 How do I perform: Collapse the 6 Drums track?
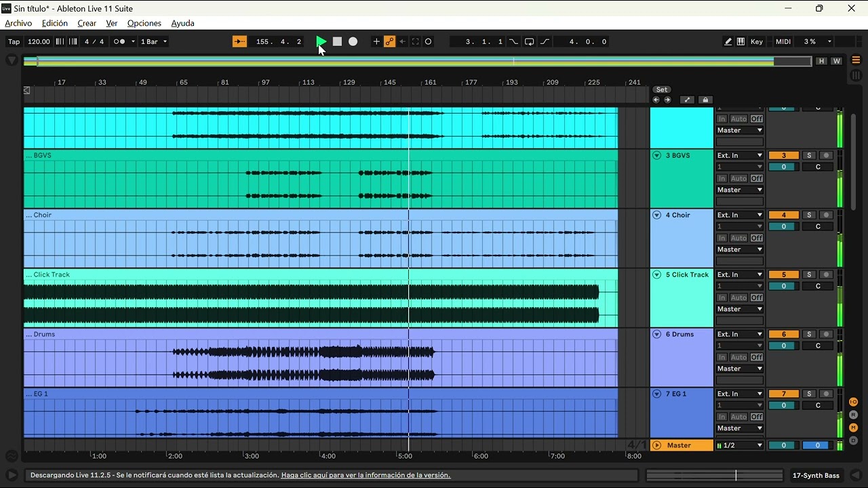[656, 334]
